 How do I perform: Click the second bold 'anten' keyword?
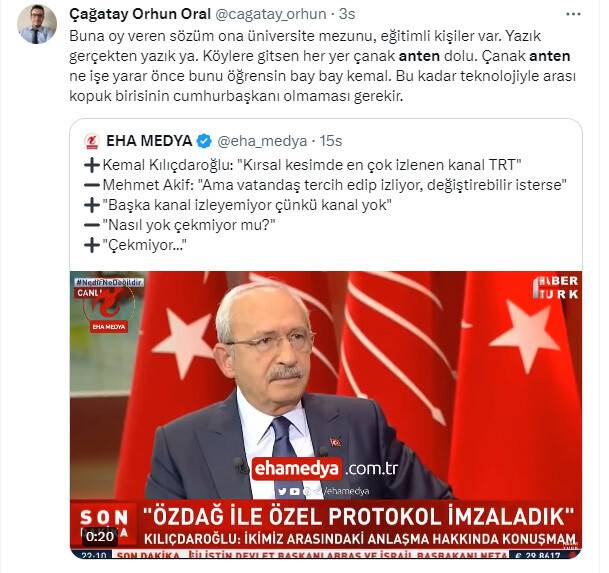coord(550,56)
